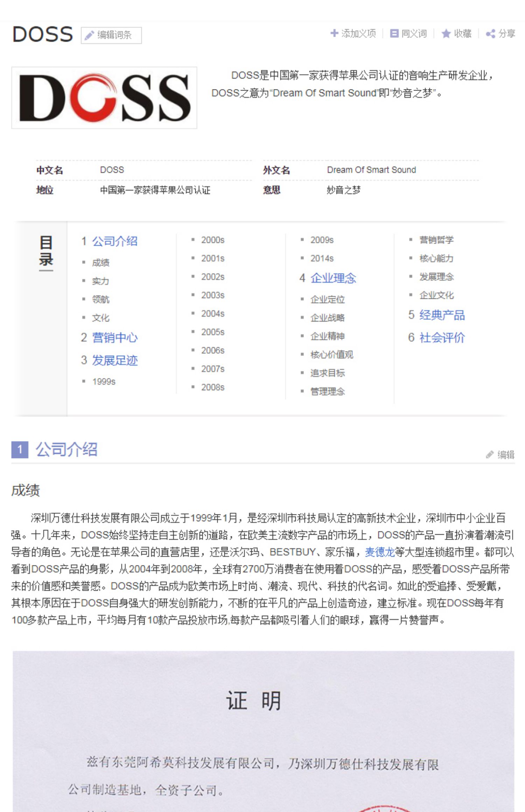Click the 同义词 list icon
525x812 pixels.
point(394,33)
